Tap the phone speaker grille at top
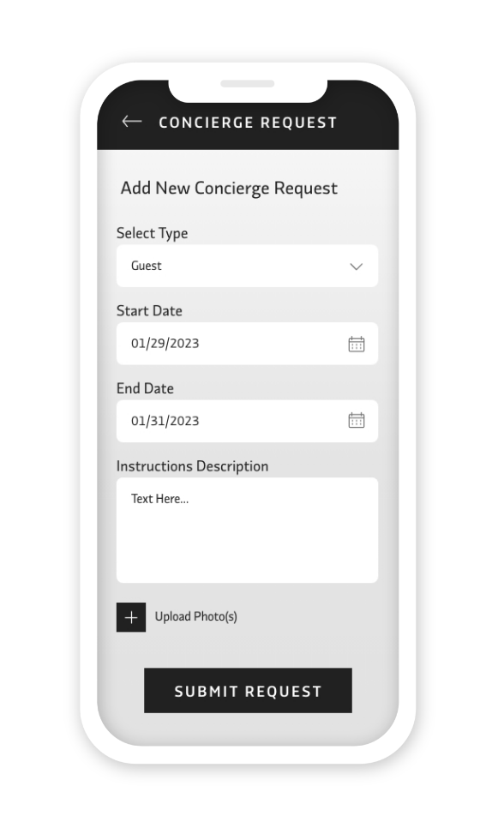Image resolution: width=504 pixels, height=840 pixels. tap(248, 84)
